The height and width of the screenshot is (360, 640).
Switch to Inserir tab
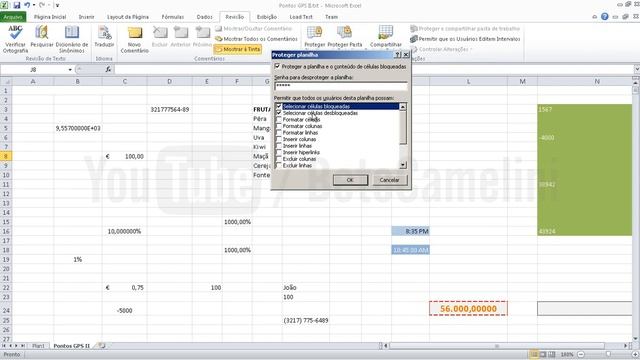(87, 17)
